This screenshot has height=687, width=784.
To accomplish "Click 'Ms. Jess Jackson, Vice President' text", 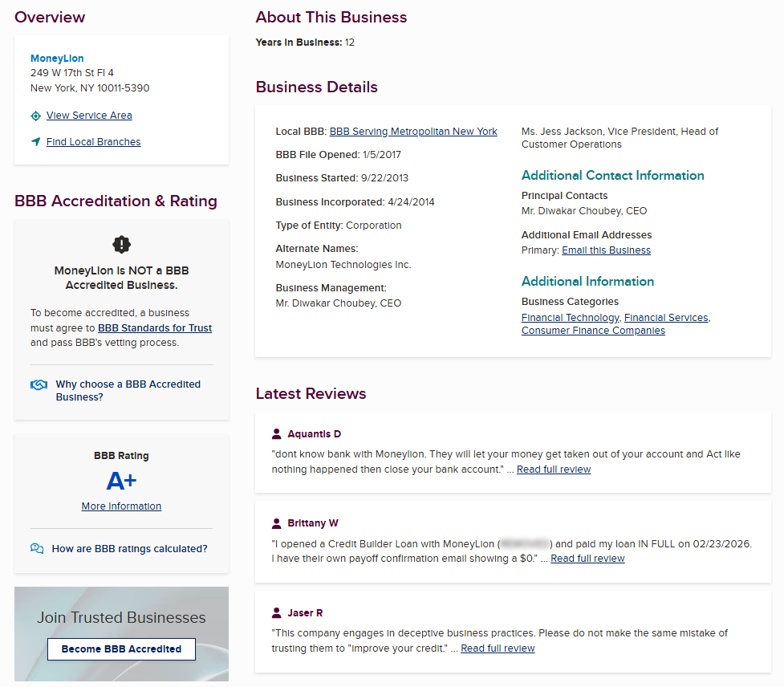I will pyautogui.click(x=600, y=132).
